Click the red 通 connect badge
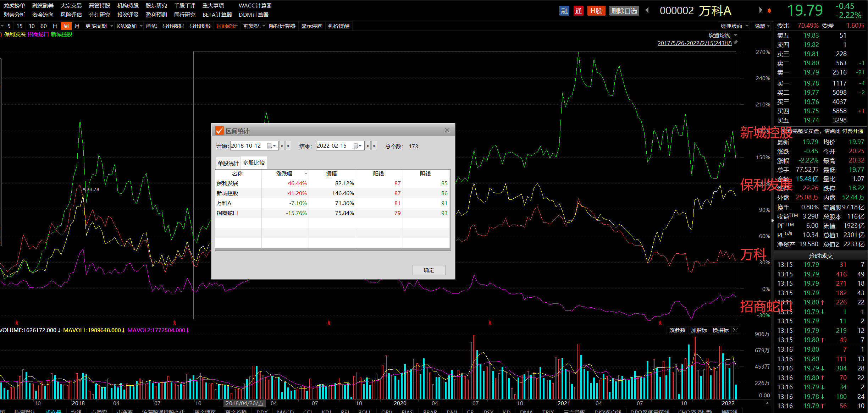The image size is (868, 413). point(578,11)
